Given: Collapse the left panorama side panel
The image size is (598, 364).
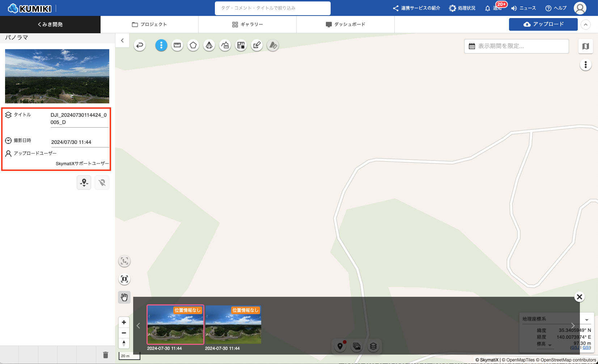Looking at the screenshot, I should click(122, 40).
